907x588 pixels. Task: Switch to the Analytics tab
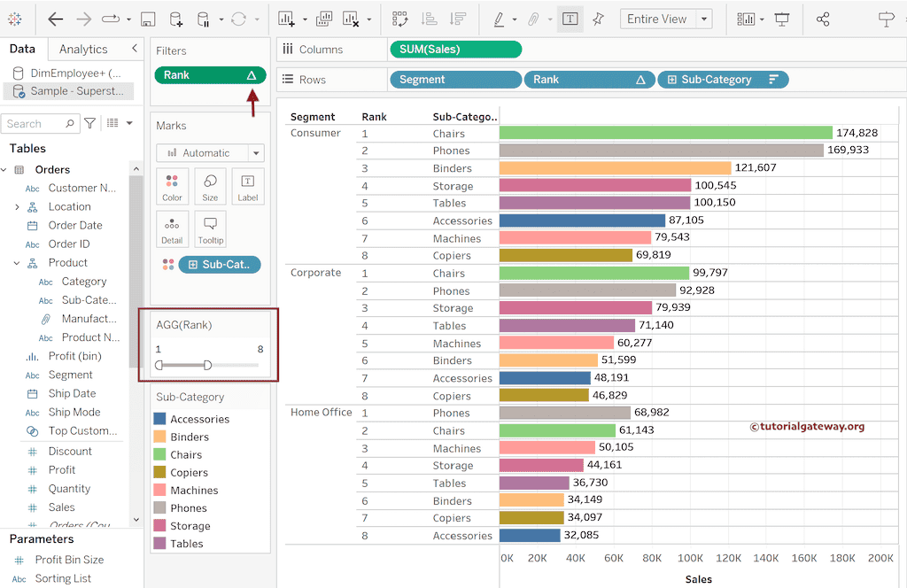[83, 50]
